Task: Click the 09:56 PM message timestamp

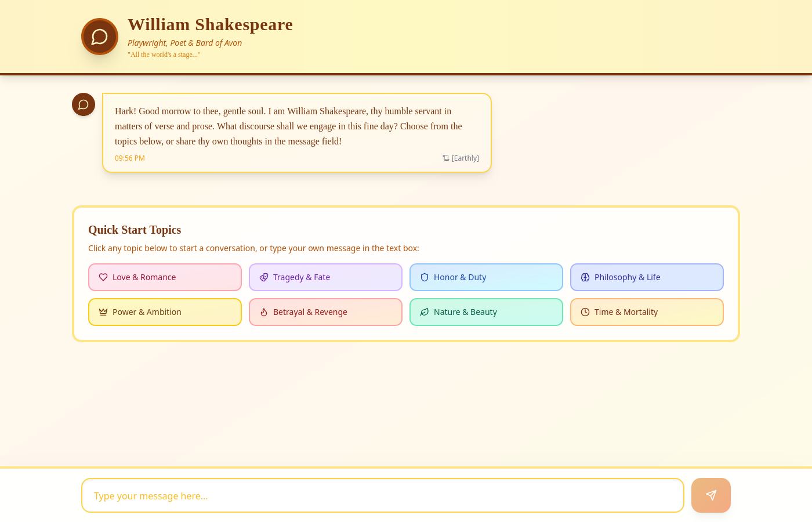Action: click(x=130, y=158)
